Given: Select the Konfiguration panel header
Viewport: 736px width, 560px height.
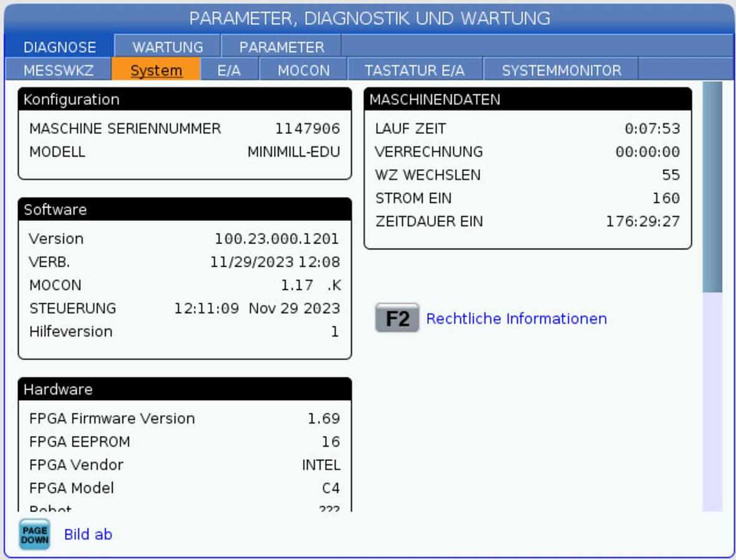Looking at the screenshot, I should tap(185, 100).
